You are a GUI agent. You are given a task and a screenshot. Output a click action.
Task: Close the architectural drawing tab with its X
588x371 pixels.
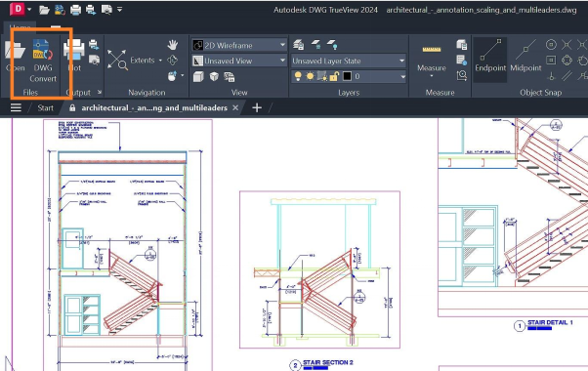coord(235,108)
